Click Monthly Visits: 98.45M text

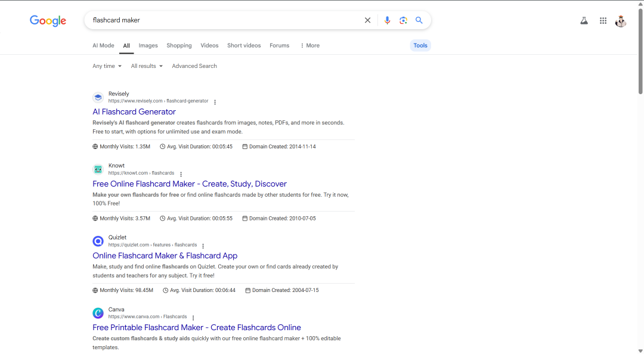pyautogui.click(x=126, y=290)
